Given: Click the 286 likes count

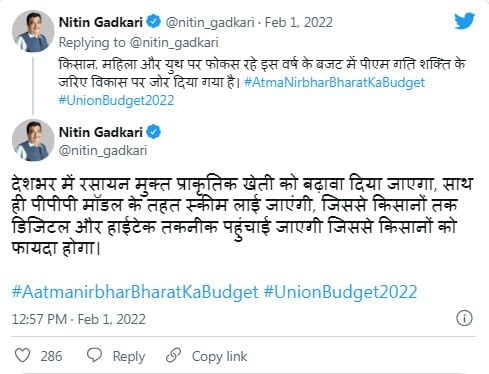Looking at the screenshot, I should click(51, 356).
